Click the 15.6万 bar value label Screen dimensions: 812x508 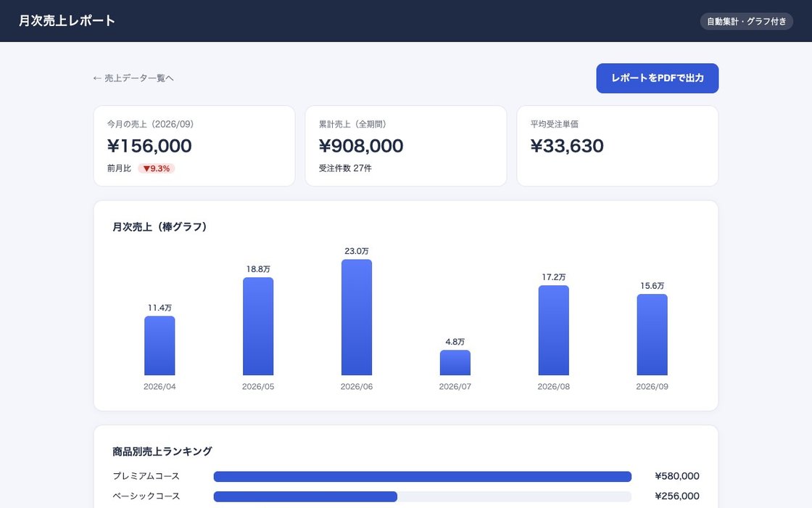652,286
